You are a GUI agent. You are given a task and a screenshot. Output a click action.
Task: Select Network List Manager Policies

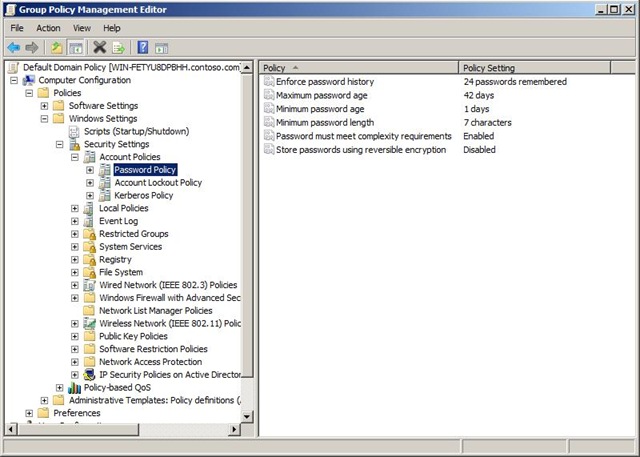(156, 311)
